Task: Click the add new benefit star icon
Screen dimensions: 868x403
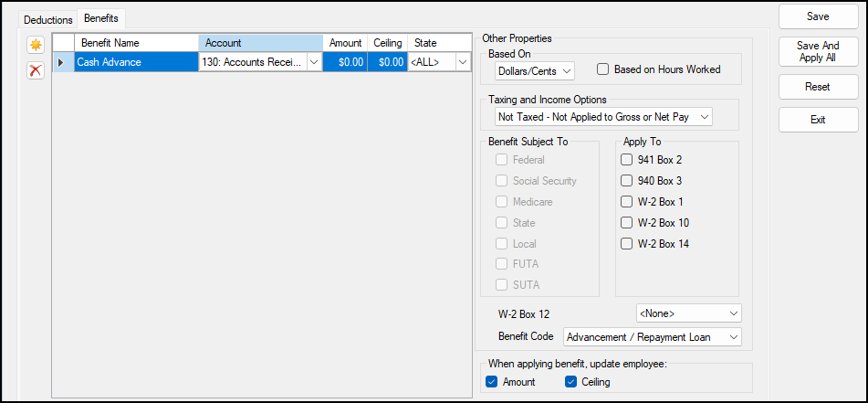Action: click(x=36, y=45)
